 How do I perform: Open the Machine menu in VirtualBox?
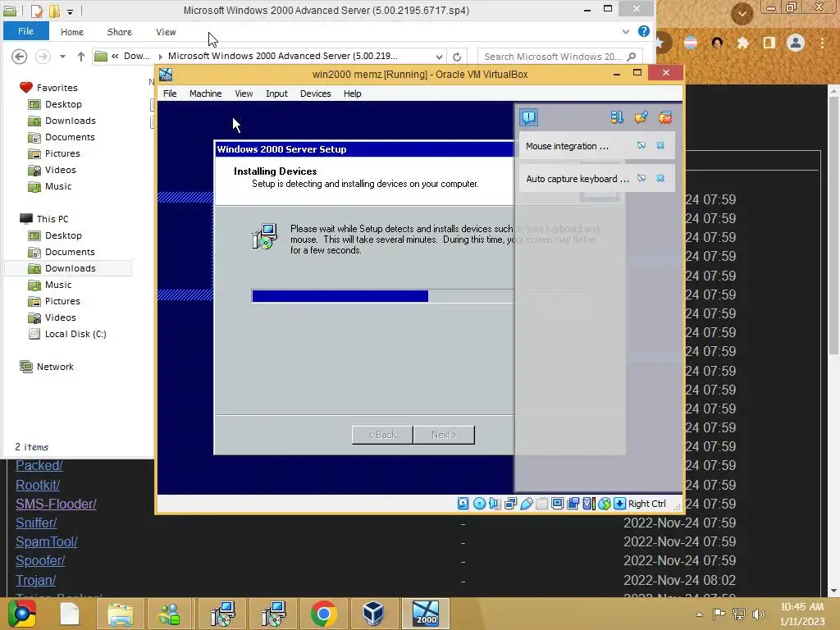(x=205, y=94)
